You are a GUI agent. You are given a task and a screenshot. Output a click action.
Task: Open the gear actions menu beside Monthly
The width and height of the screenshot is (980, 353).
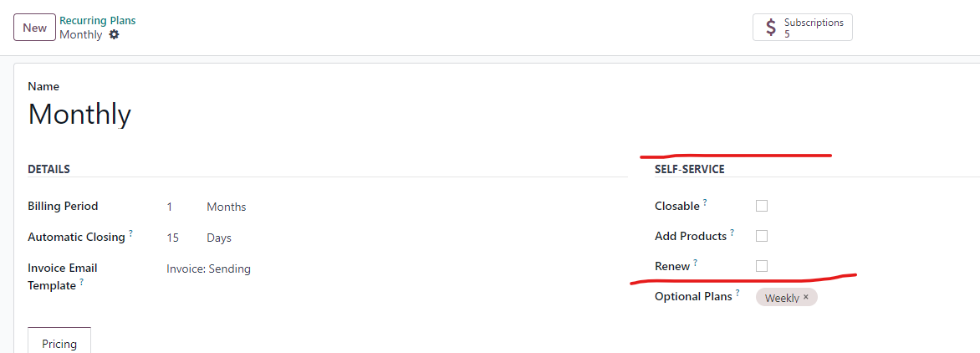coord(114,35)
